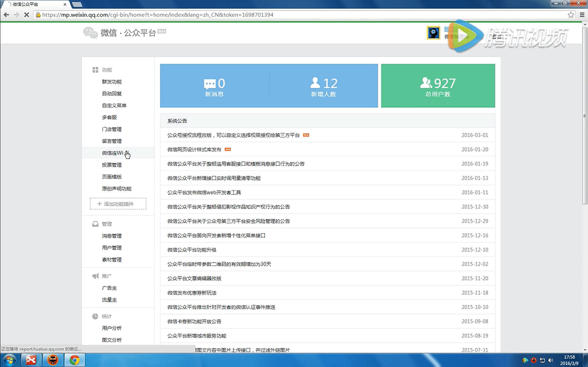This screenshot has width=588, height=367.
Task: Open announcement about 整顿滥用客服接口
Action: [x=236, y=164]
